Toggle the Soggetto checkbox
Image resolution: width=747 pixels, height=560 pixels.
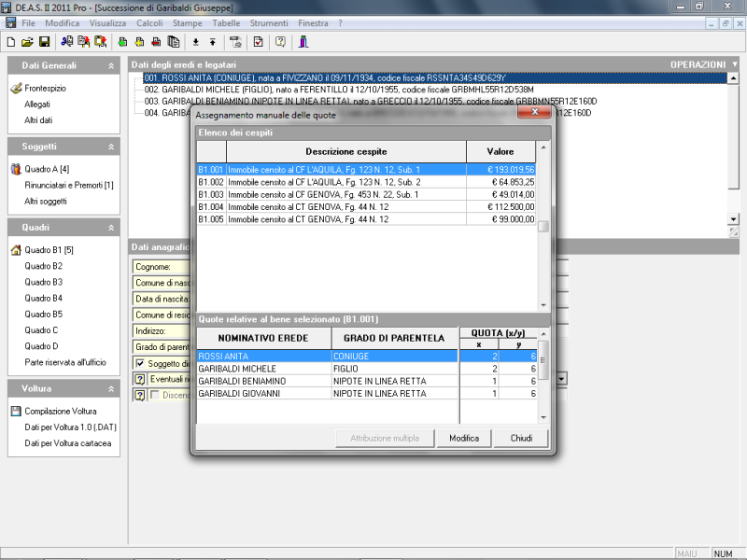140,363
